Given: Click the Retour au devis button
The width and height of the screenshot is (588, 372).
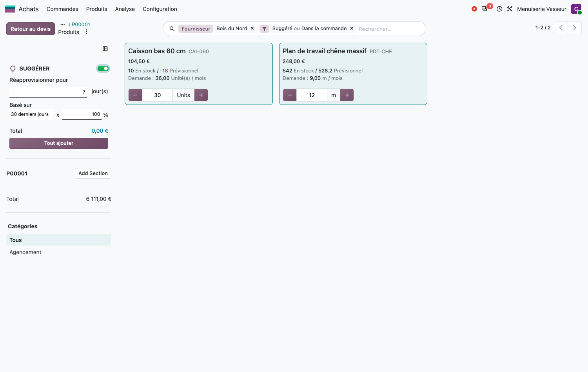Looking at the screenshot, I should 31,29.
